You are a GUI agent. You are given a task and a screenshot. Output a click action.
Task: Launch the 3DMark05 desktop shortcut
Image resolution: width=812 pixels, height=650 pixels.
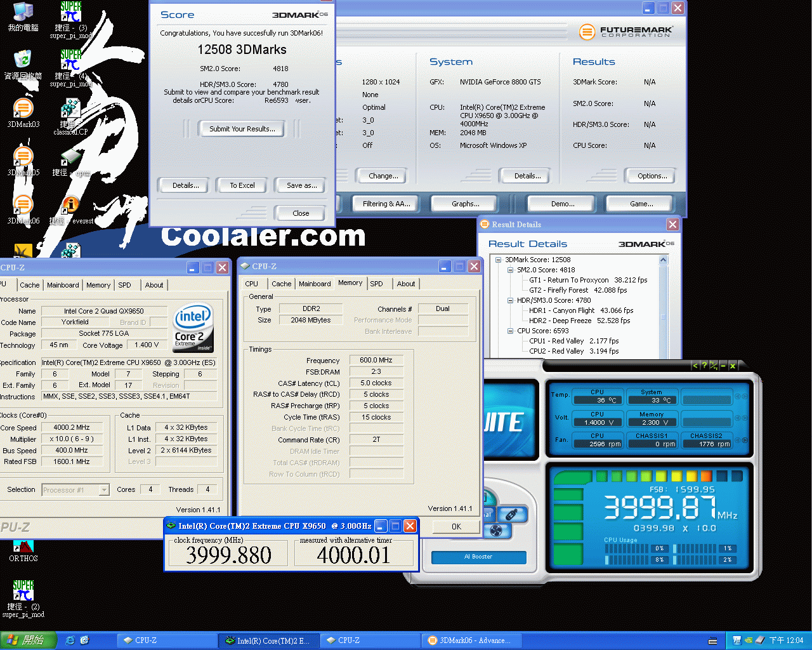[x=23, y=161]
